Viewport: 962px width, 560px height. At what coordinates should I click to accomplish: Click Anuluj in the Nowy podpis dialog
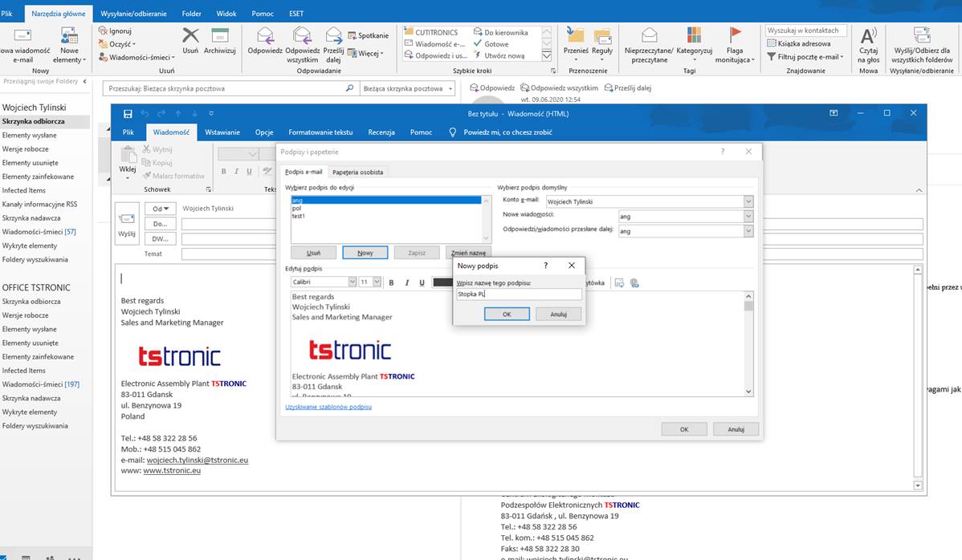[x=558, y=314]
